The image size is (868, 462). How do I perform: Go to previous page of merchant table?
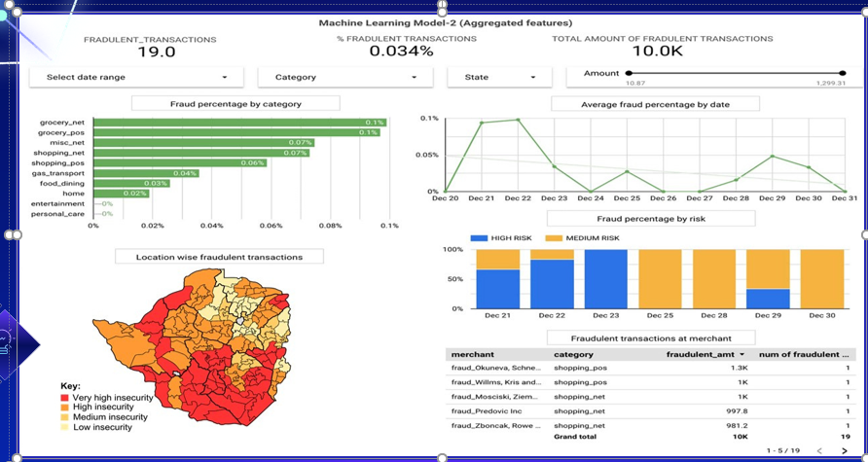click(x=819, y=451)
